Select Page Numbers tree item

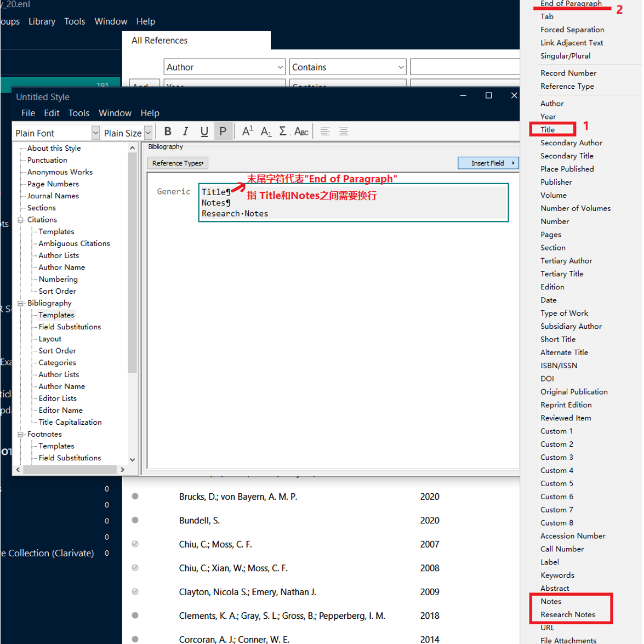pos(53,184)
